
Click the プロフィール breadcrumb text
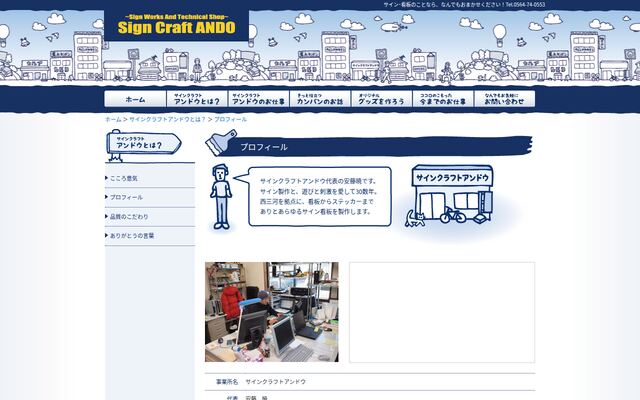click(x=230, y=119)
